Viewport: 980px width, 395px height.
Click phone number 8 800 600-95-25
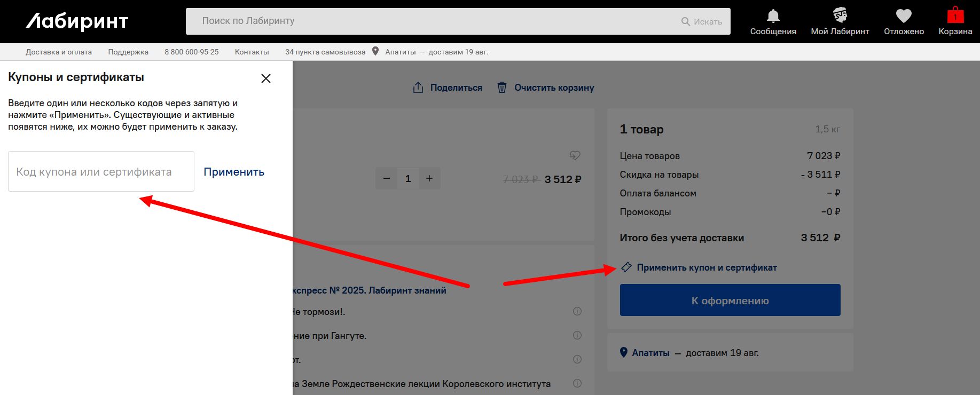pos(192,52)
